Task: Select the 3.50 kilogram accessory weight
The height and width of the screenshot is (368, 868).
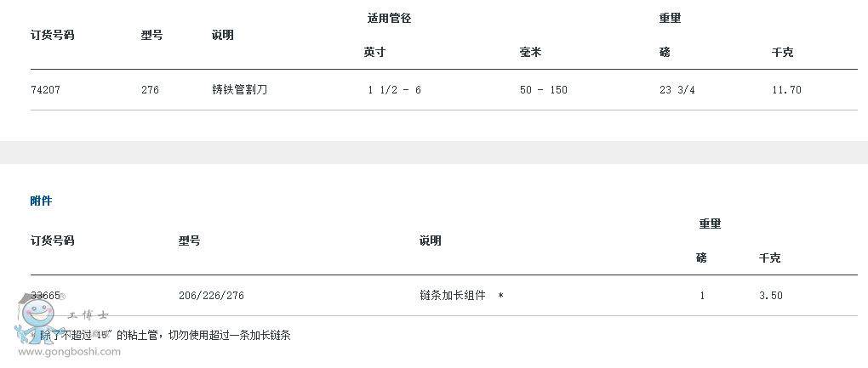Action: (x=770, y=295)
